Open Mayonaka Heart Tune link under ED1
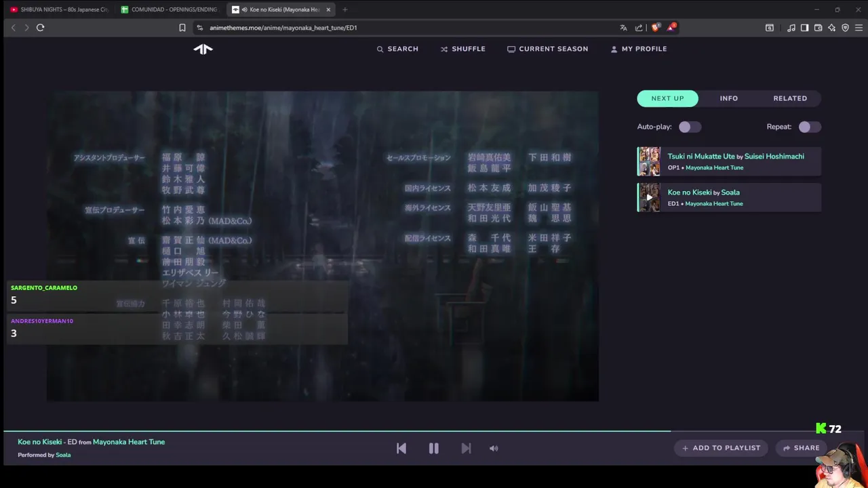Viewport: 868px width, 488px height. click(714, 203)
